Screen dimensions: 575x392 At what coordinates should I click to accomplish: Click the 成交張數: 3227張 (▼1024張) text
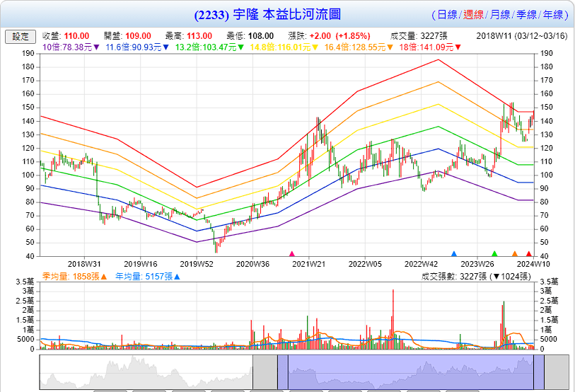(476, 277)
